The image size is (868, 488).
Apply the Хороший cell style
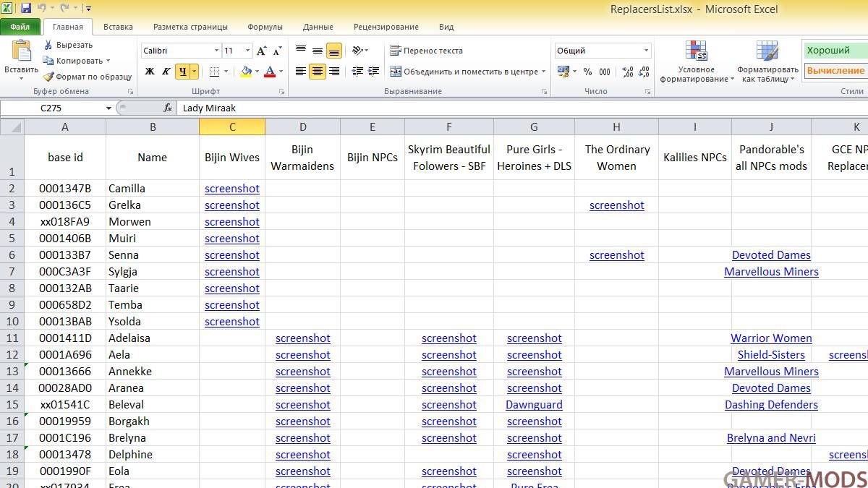(x=835, y=51)
